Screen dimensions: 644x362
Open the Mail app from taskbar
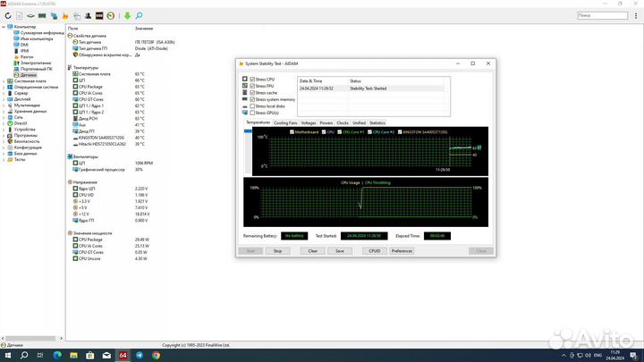point(106,356)
